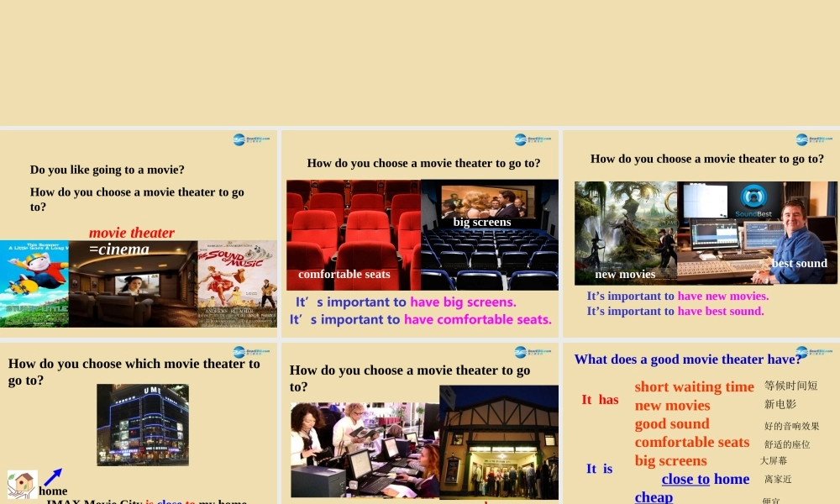Viewport: 840px width, 504px height.
Task: Click the short waiting time red text
Action: 695,386
